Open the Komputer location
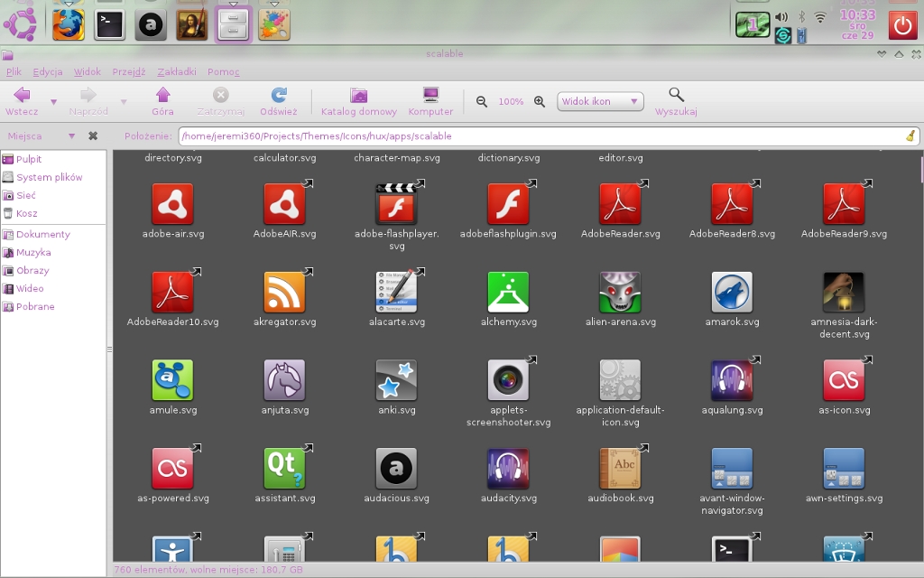The width and height of the screenshot is (924, 578). tap(430, 101)
